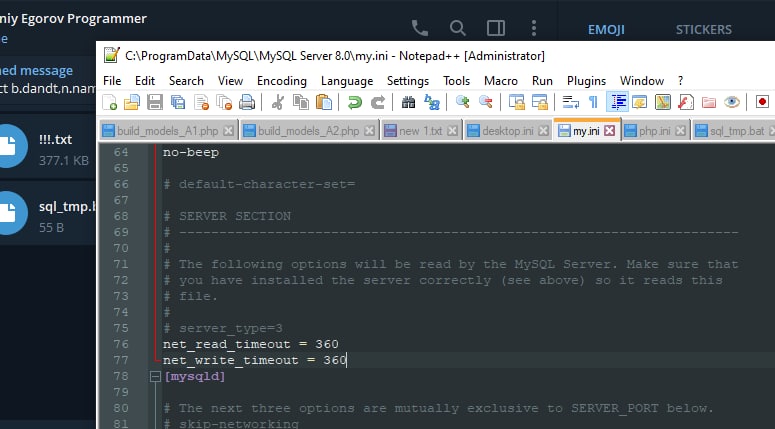Switch to the new 1.txt tab
This screenshot has width=775, height=429.
click(x=420, y=131)
